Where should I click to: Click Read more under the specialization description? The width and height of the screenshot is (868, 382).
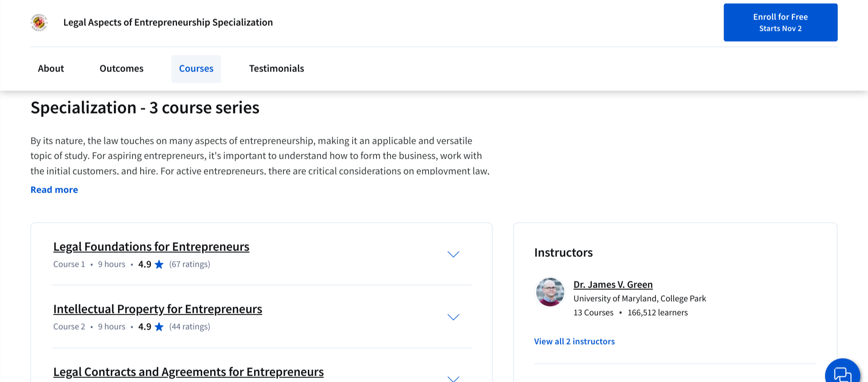pyautogui.click(x=54, y=190)
